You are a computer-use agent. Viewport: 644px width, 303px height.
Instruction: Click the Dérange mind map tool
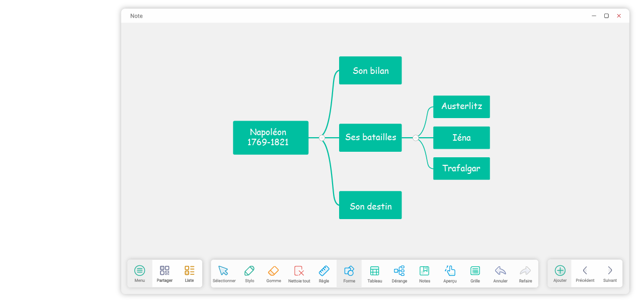pyautogui.click(x=399, y=271)
